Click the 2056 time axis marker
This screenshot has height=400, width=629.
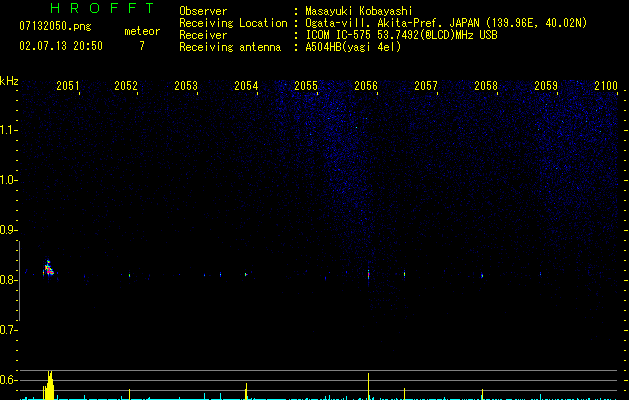pyautogui.click(x=366, y=86)
